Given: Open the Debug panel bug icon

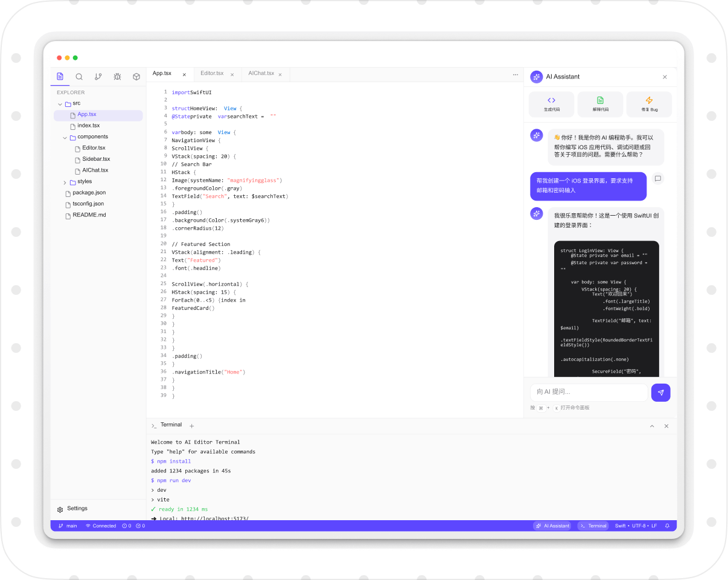Looking at the screenshot, I should (x=117, y=77).
